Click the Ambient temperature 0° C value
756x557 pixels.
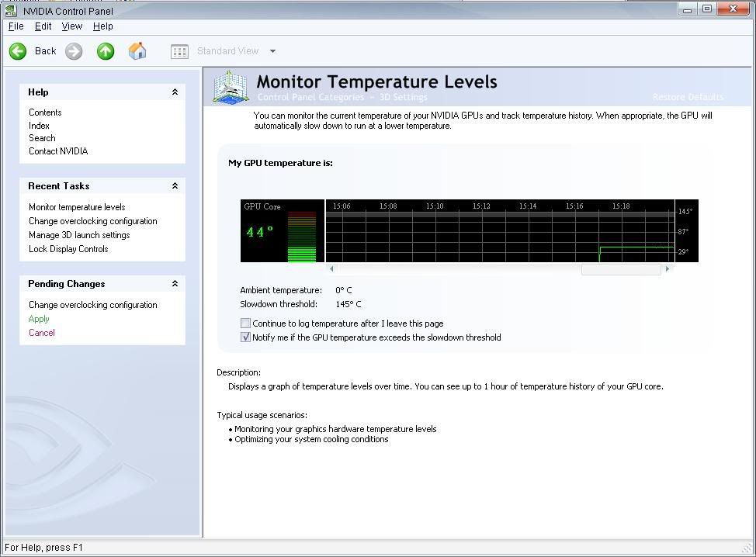[344, 291]
